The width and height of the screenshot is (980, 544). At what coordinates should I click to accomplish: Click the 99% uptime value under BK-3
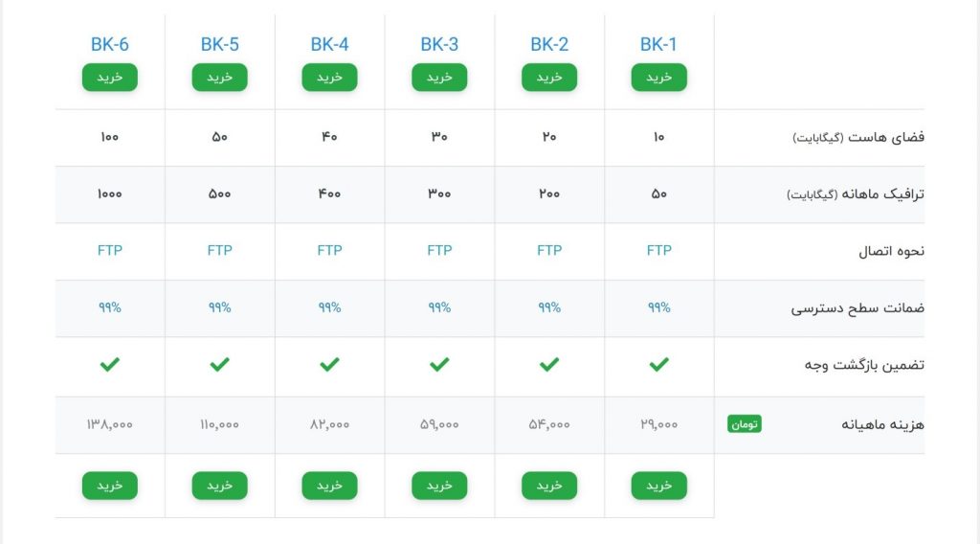pos(439,307)
